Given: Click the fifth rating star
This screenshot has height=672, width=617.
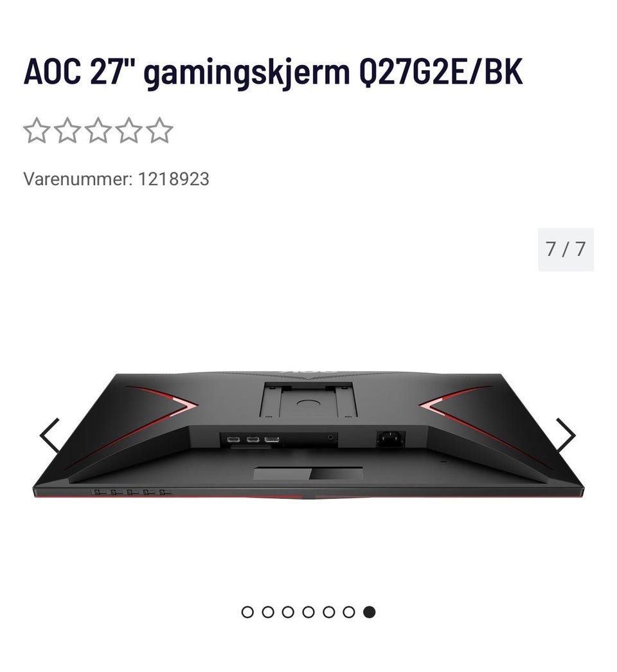Looking at the screenshot, I should point(159,131).
